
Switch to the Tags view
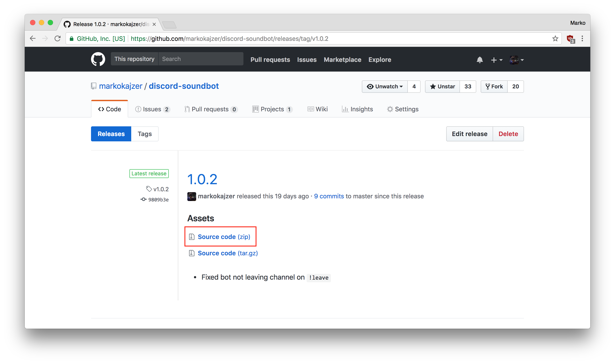[x=144, y=134]
